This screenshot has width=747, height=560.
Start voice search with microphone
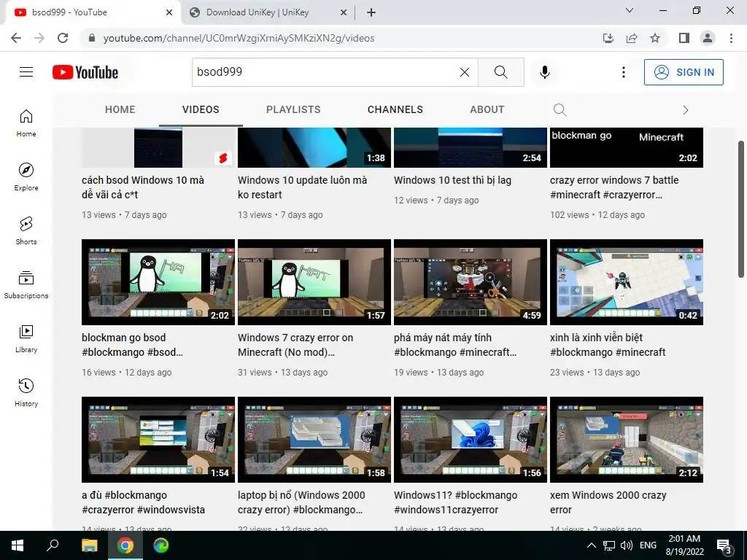click(544, 72)
